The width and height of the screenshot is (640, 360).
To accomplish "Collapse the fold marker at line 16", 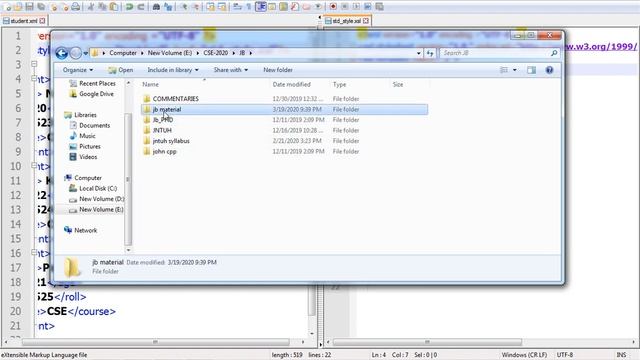I will point(34,253).
